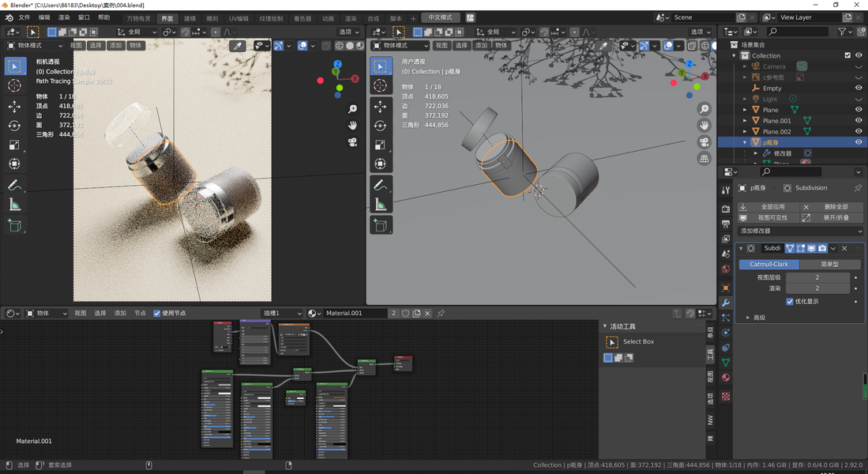Select the 简单型 subdivision type
The width and height of the screenshot is (868, 474).
[x=829, y=265]
